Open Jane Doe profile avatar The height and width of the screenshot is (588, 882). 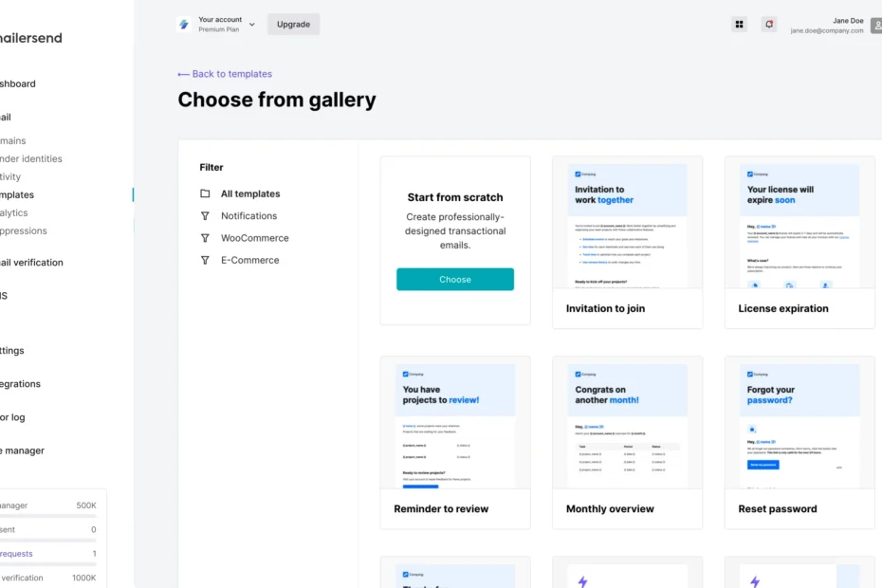point(876,26)
